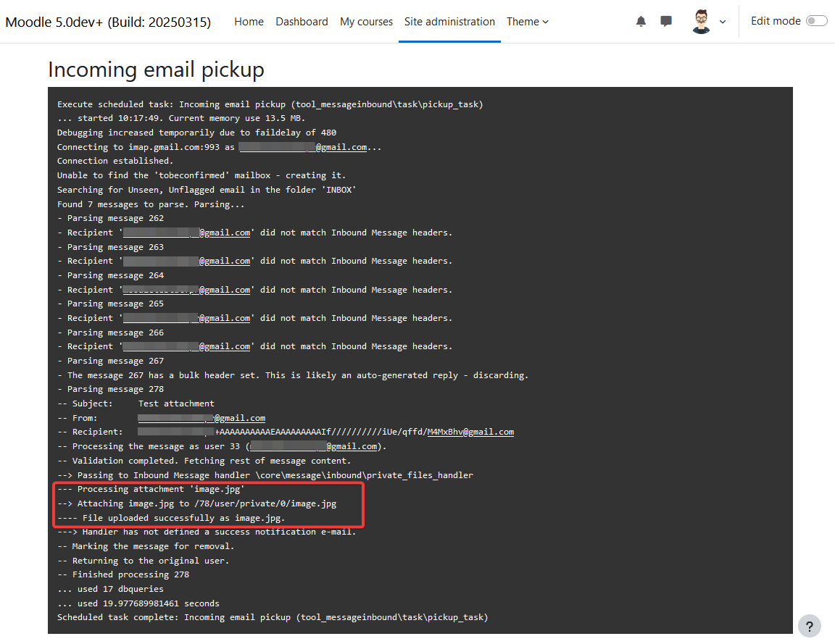Image resolution: width=835 pixels, height=644 pixels.
Task: Click the 'used 17 dbqueries' line
Action: 110,589
